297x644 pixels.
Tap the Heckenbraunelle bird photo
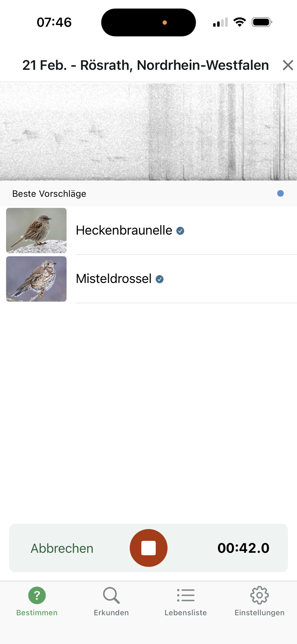point(36,230)
